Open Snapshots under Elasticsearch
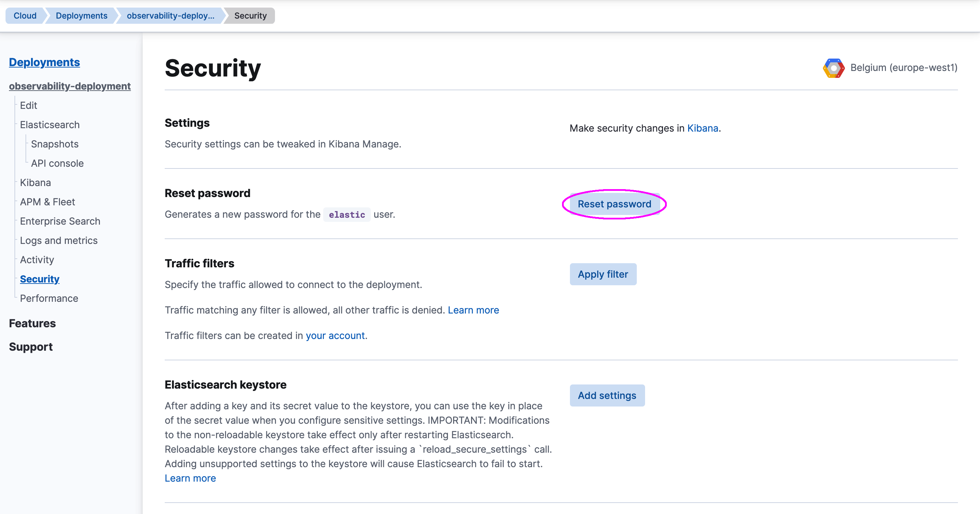 pos(55,144)
